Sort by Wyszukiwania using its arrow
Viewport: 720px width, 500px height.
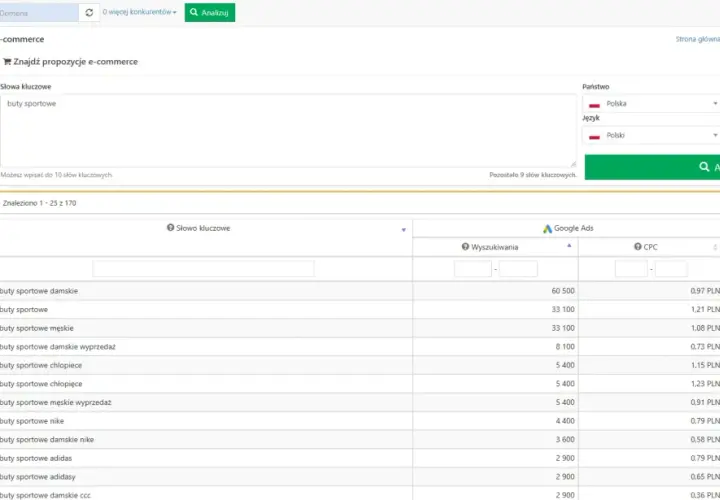569,246
